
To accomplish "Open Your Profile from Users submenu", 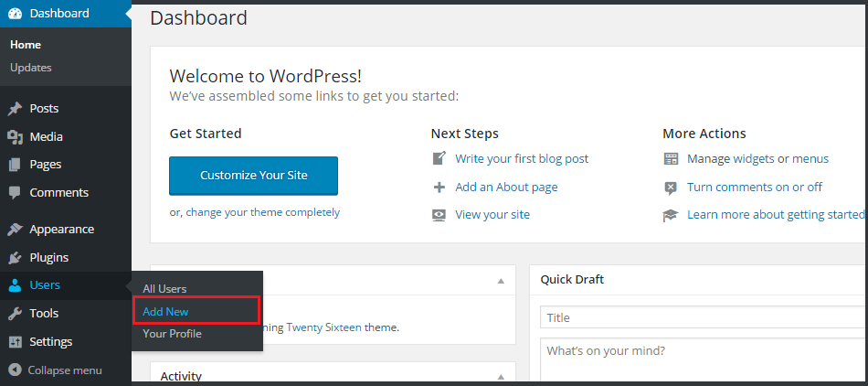I will pyautogui.click(x=172, y=333).
